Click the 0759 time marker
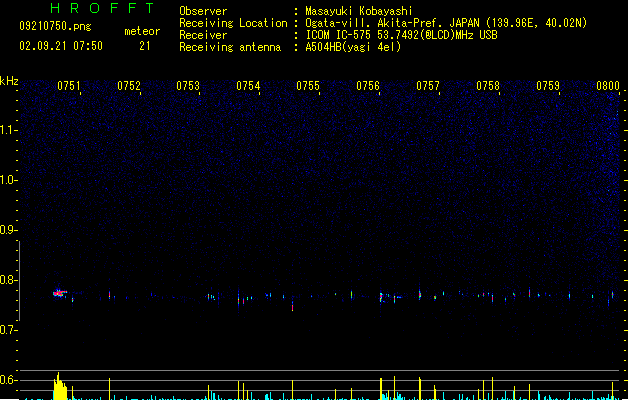The width and height of the screenshot is (629, 400). pyautogui.click(x=548, y=86)
